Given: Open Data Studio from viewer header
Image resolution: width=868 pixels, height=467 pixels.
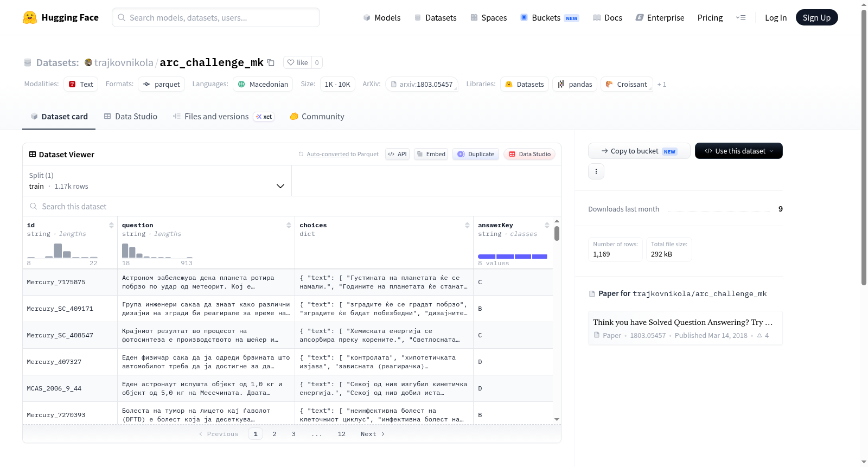Looking at the screenshot, I should point(529,154).
